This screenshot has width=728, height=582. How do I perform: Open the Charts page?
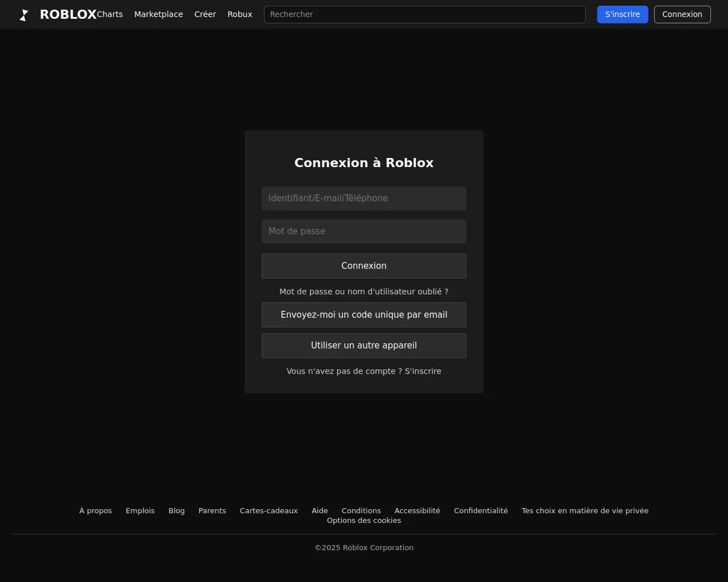pyautogui.click(x=110, y=14)
